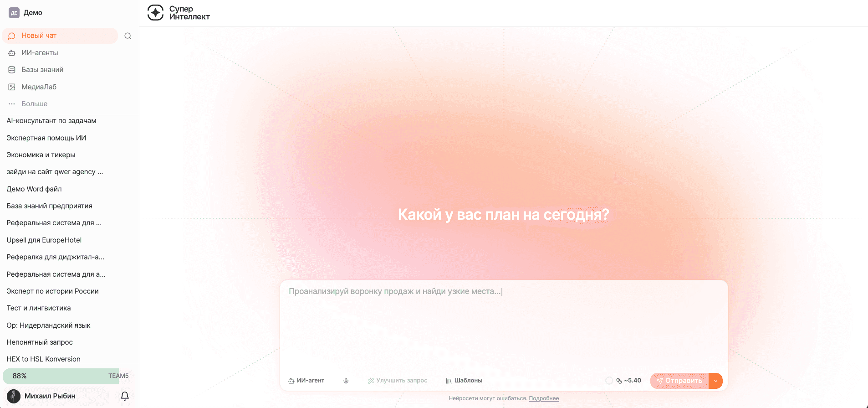Select ИИ-агент in the prompt toolbar
Image resolution: width=868 pixels, height=408 pixels.
(306, 381)
